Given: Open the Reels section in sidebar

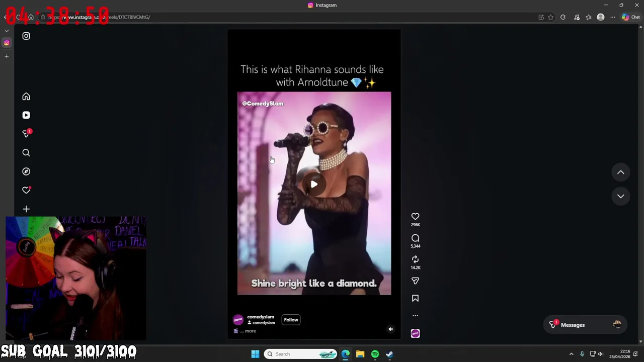Looking at the screenshot, I should [26, 115].
